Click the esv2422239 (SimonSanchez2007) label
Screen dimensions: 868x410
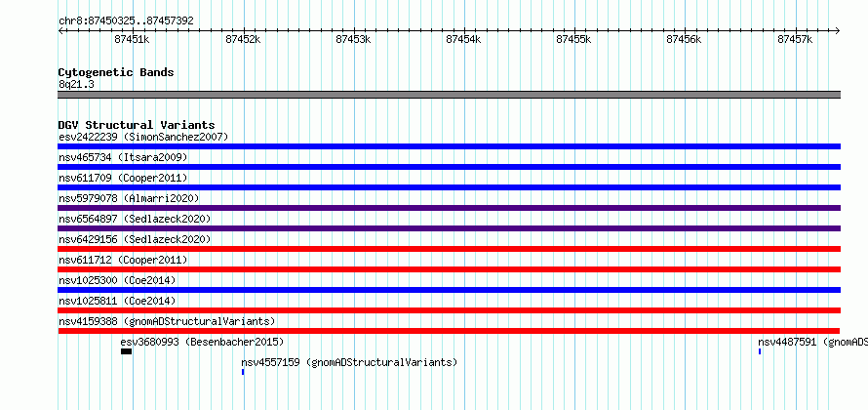pos(143,137)
